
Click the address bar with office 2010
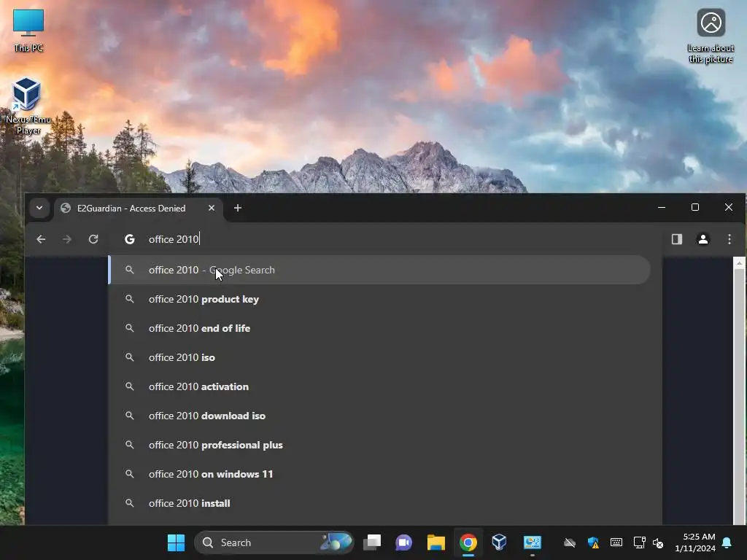pos(386,239)
